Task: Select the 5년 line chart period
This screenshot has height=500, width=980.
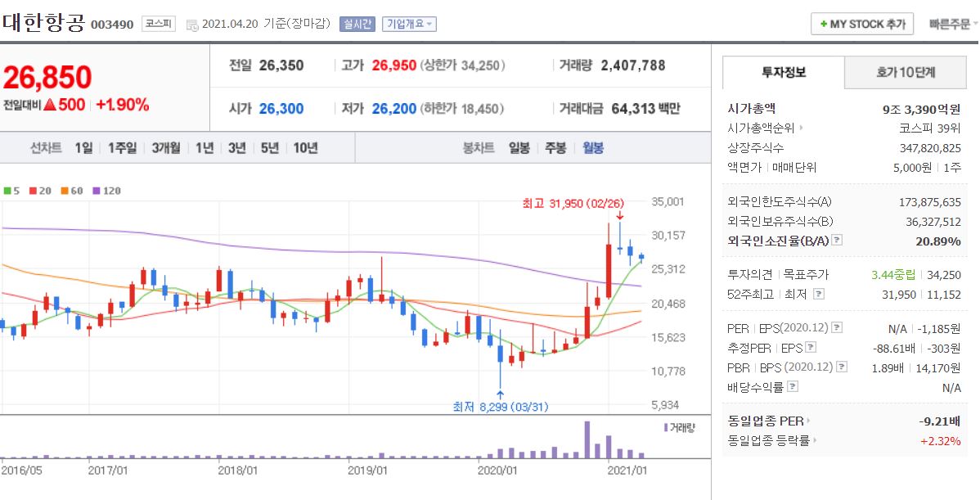Action: click(269, 148)
